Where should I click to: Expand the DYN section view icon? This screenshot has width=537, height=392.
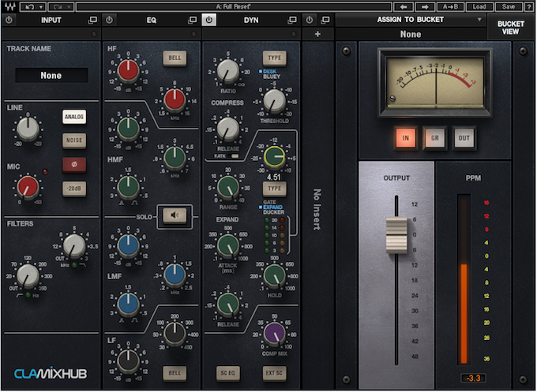click(292, 21)
